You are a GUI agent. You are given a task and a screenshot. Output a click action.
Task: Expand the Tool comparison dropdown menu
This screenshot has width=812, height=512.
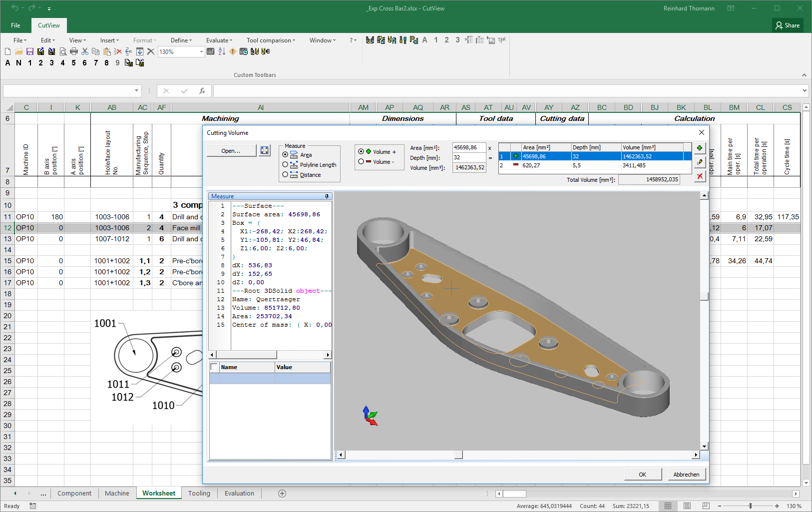pyautogui.click(x=271, y=40)
